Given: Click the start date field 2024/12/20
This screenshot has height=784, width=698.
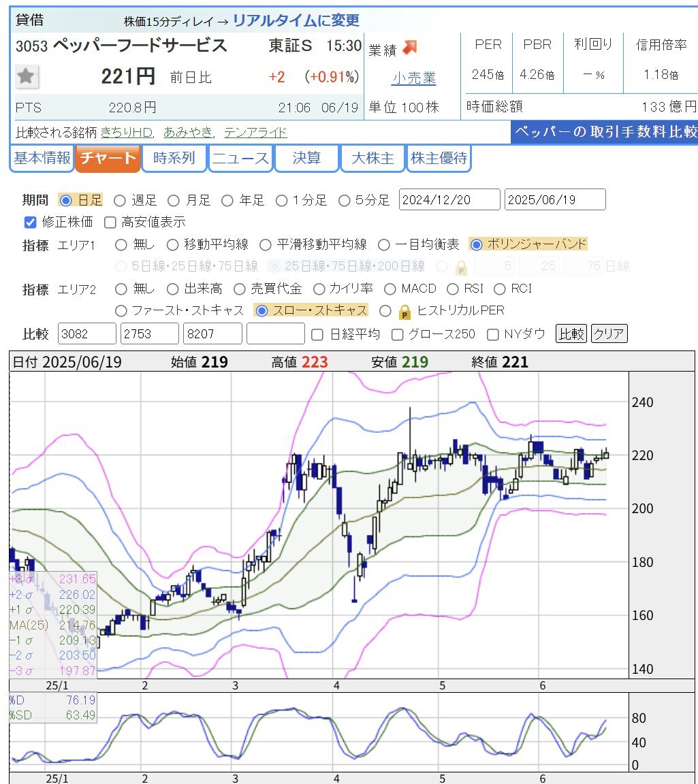Looking at the screenshot, I should click(449, 200).
